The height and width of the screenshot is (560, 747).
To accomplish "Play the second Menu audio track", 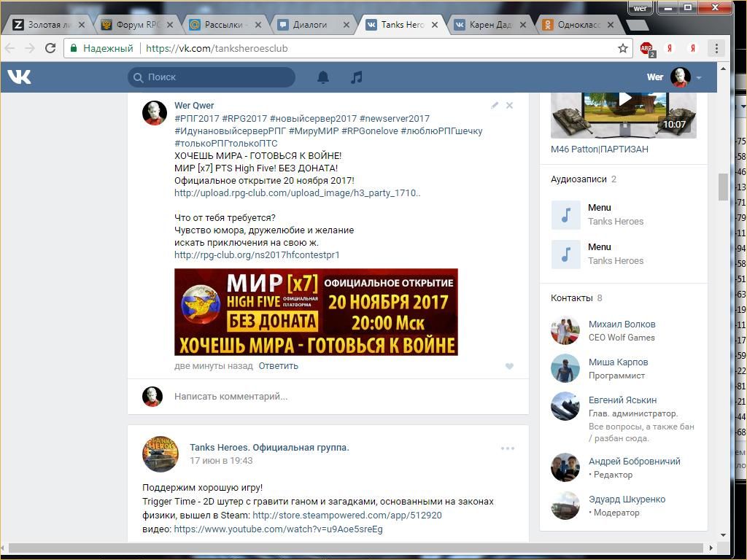I will tap(565, 254).
